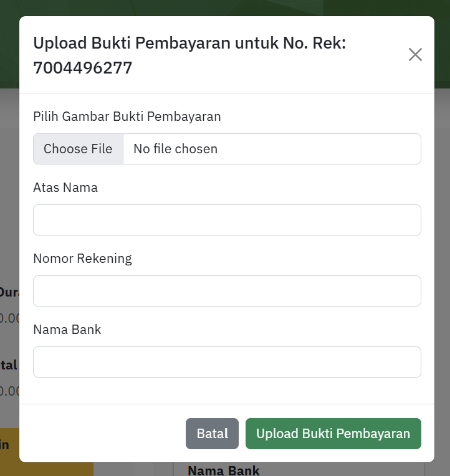Click the account number 7004496277 in the title
Image resolution: width=450 pixels, height=476 pixels.
(x=83, y=68)
